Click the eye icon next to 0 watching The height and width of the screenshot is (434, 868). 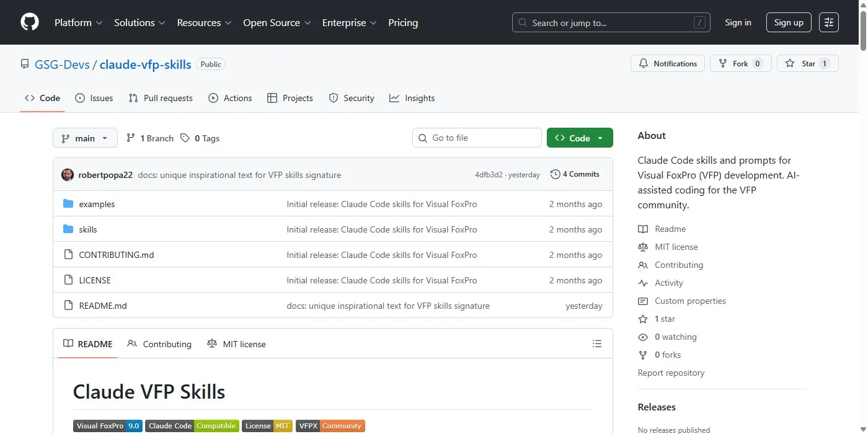tap(643, 337)
